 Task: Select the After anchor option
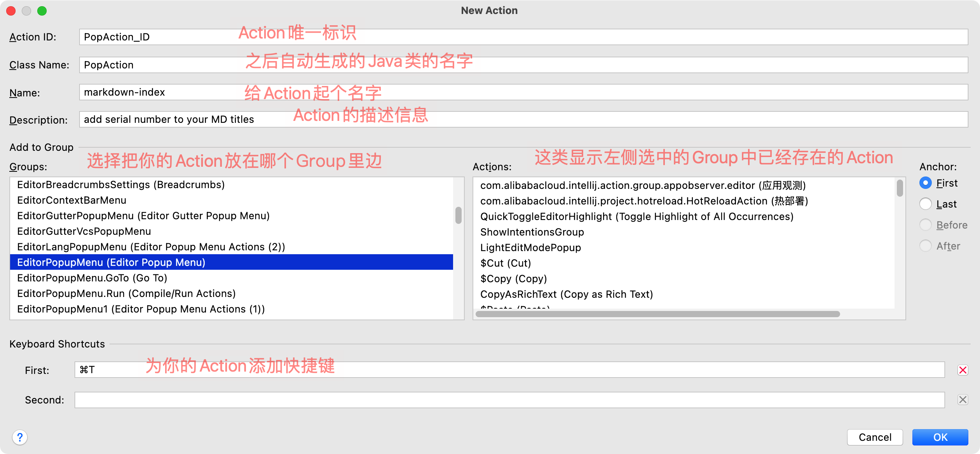(926, 246)
